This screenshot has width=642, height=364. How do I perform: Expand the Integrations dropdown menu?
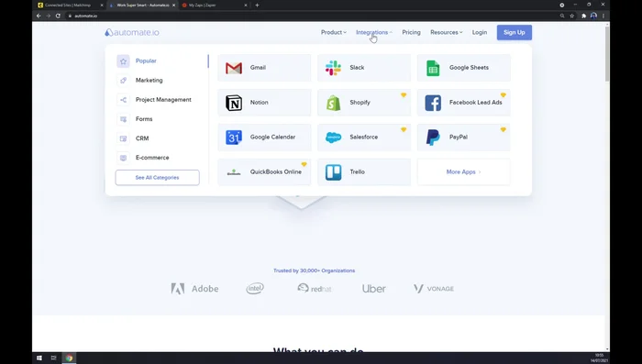coord(374,32)
